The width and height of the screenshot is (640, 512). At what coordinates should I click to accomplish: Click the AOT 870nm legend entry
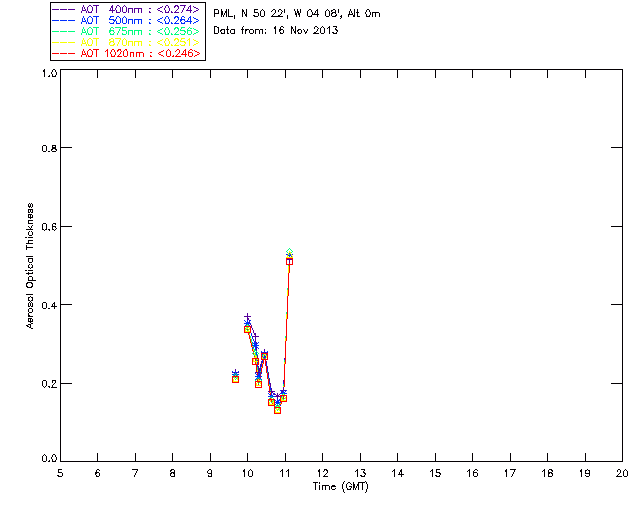(126, 42)
